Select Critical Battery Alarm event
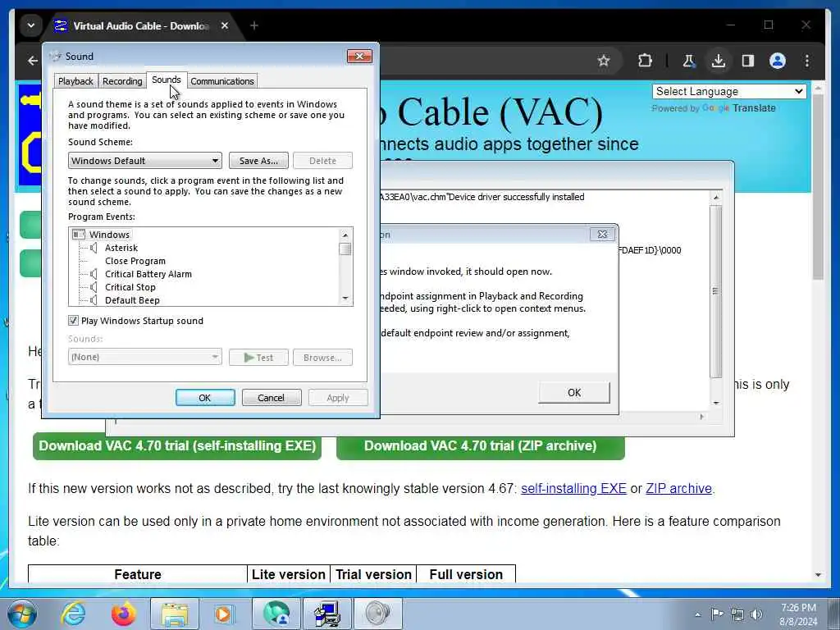 (x=148, y=274)
